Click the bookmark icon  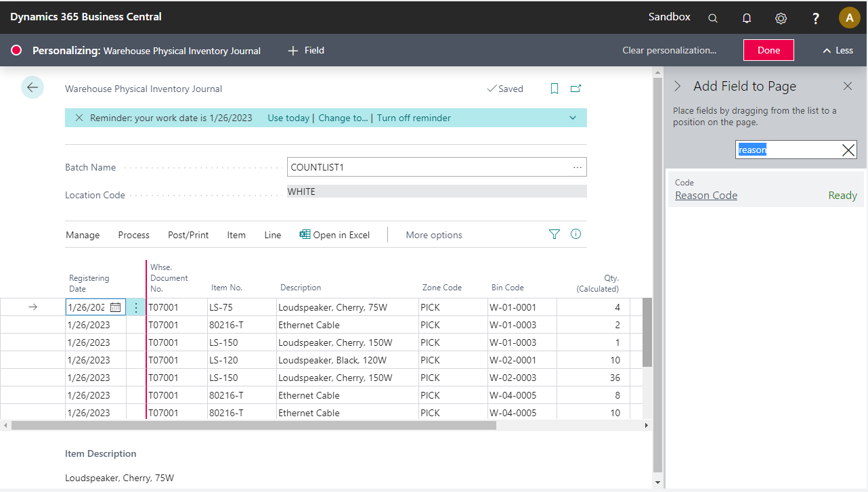[x=555, y=89]
